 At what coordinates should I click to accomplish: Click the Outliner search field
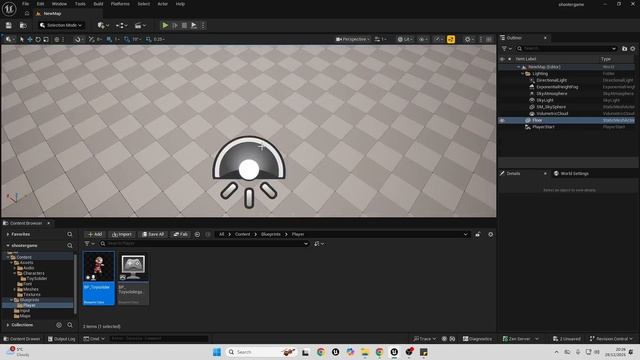(x=566, y=49)
